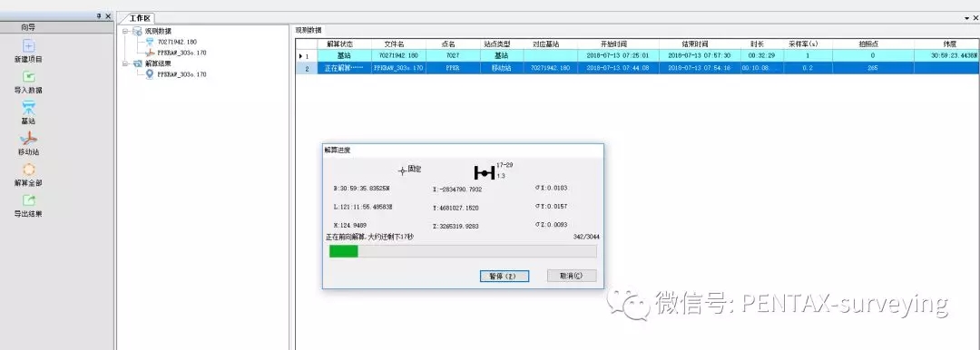Collapse the 解算结果 tree node
The height and width of the screenshot is (350, 980).
coord(125,63)
